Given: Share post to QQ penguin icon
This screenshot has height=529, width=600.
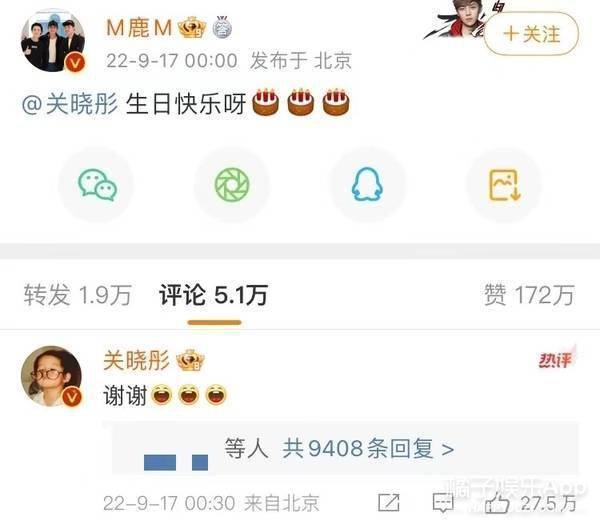Looking at the screenshot, I should 367,185.
